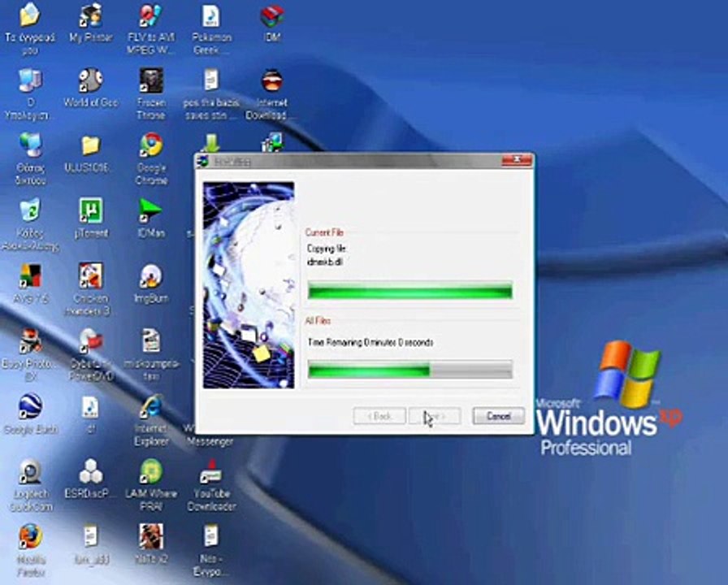This screenshot has width=728, height=585.
Task: Click the greyed-out Next button
Action: [x=435, y=416]
